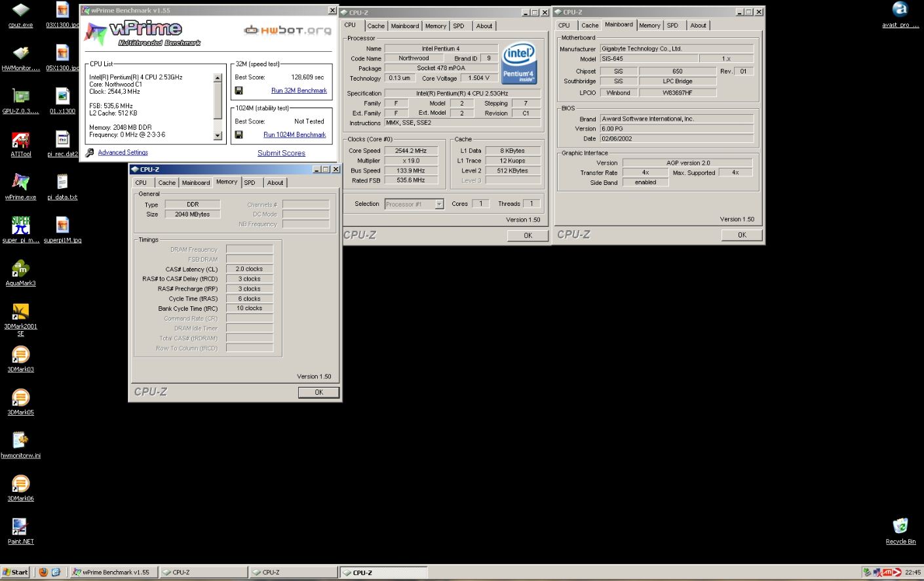The image size is (924, 581).
Task: Click the CPU List scrollbar up arrow
Action: (x=218, y=78)
